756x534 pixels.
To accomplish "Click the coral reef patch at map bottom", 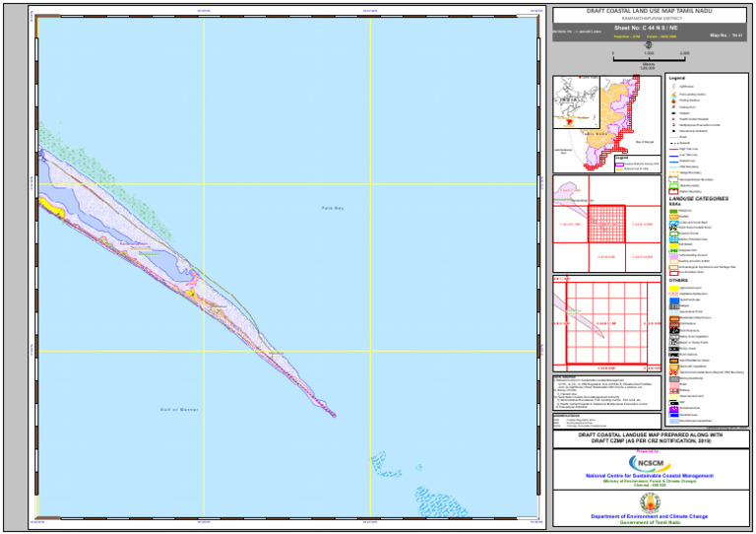I will tap(440, 502).
